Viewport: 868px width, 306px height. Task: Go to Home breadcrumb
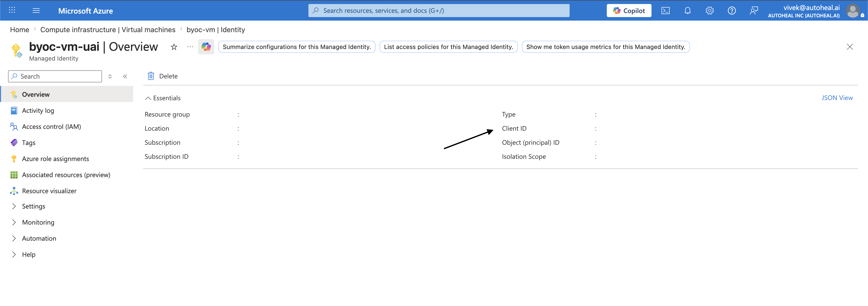point(20,30)
